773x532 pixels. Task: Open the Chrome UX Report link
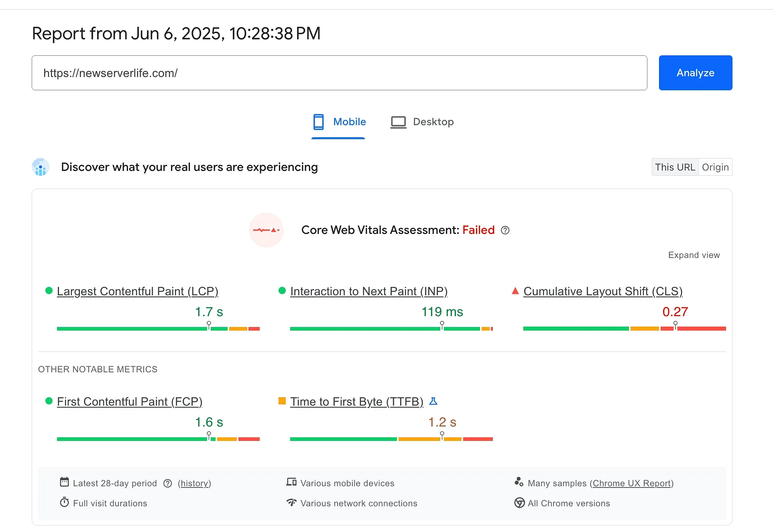(x=631, y=483)
